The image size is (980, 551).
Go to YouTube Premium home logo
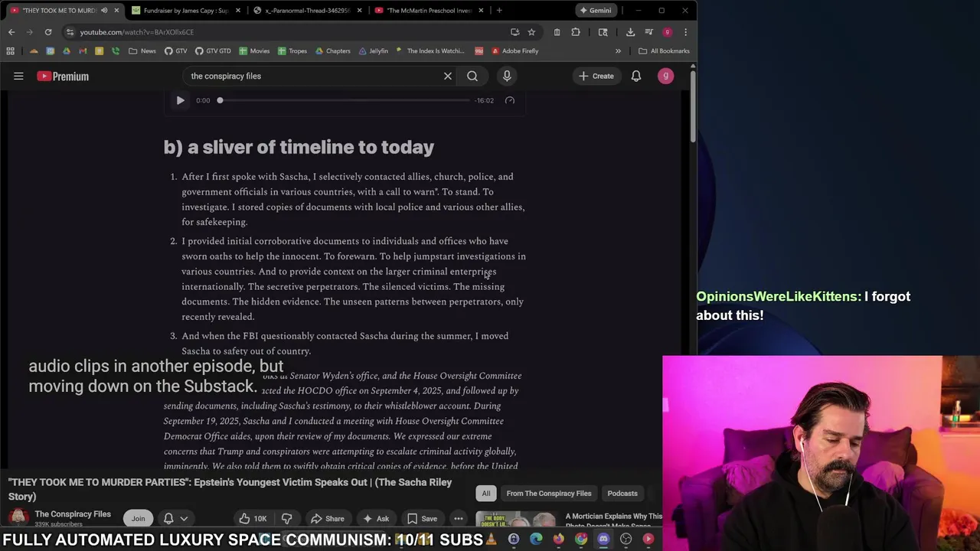[x=63, y=76]
